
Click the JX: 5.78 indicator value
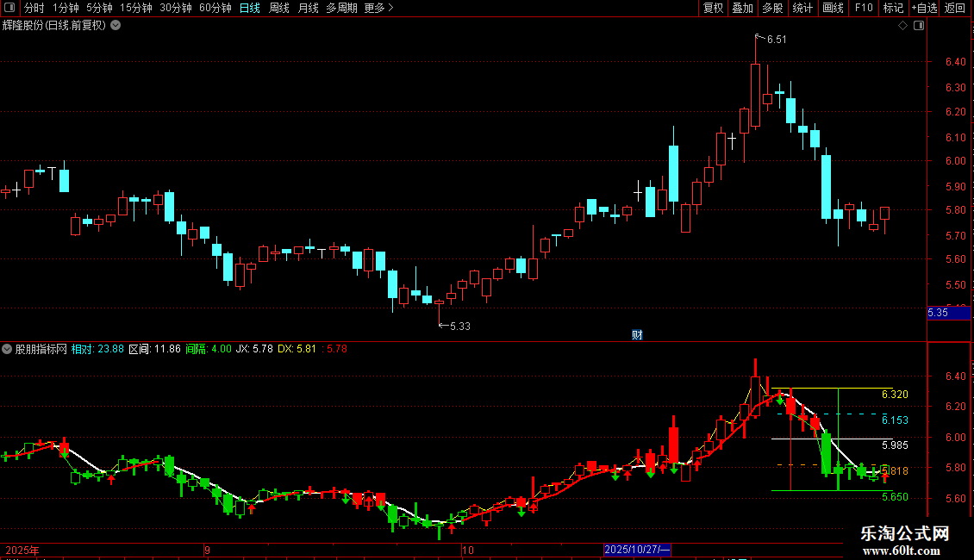click(254, 349)
